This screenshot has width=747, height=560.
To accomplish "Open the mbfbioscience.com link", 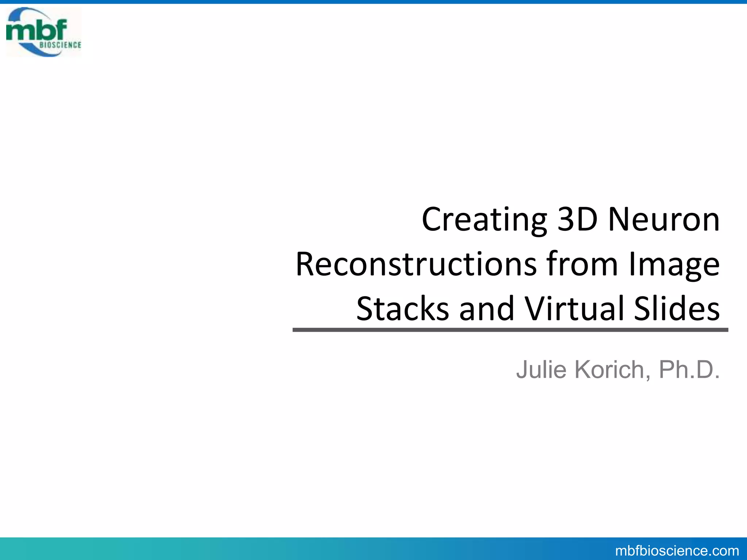I will [x=677, y=551].
